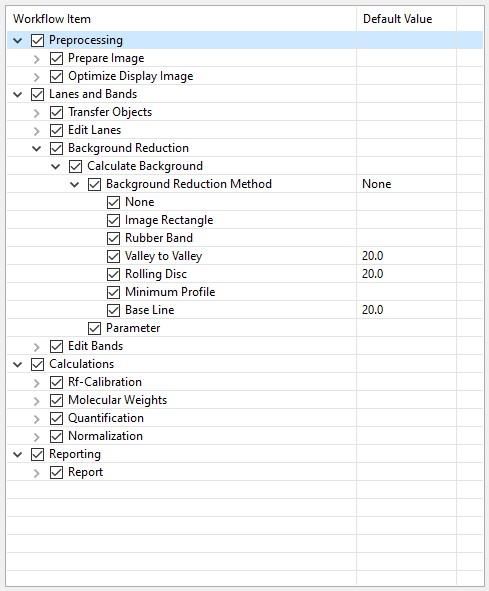Uncheck the Preprocessing checkbox
489x591 pixels.
(x=37, y=40)
